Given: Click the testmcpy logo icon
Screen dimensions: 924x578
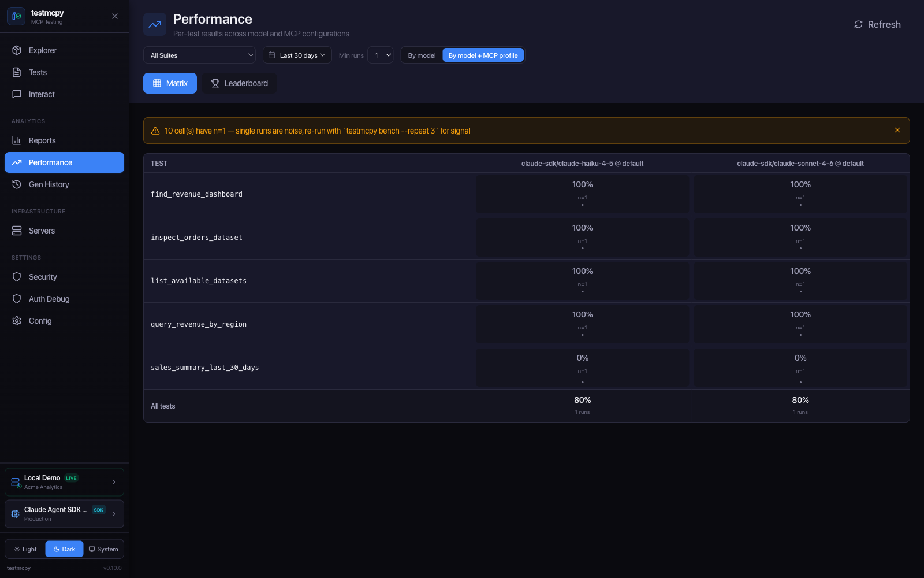Looking at the screenshot, I should pyautogui.click(x=16, y=16).
